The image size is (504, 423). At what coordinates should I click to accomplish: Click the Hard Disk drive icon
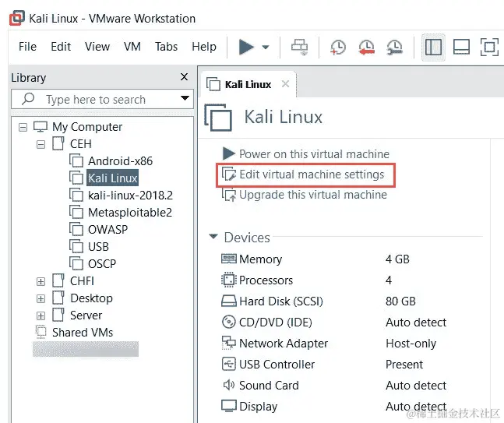click(x=229, y=301)
